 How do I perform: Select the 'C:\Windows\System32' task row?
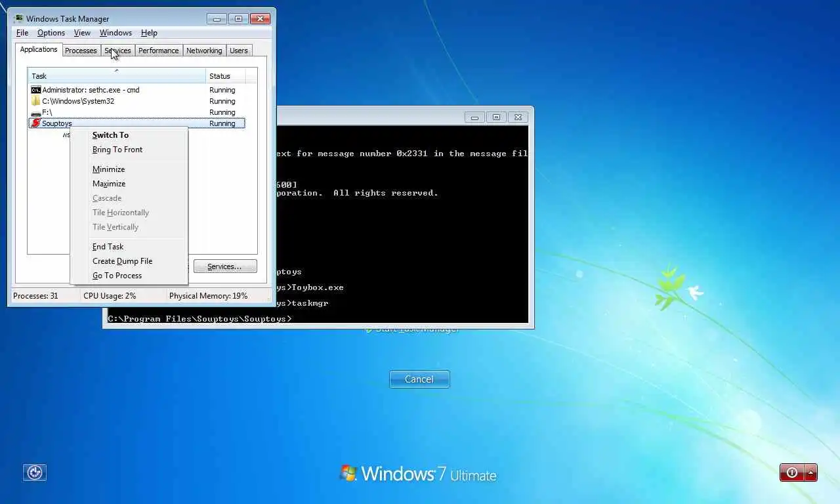tap(137, 101)
